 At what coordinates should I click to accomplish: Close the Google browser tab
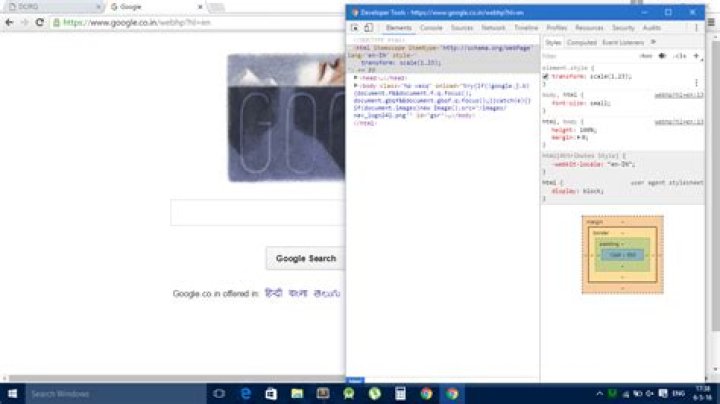pyautogui.click(x=200, y=7)
